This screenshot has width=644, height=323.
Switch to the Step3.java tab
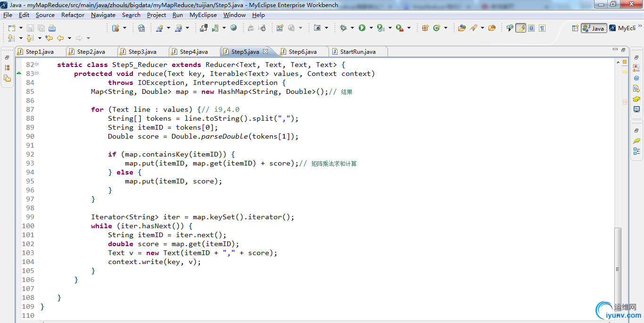(142, 51)
